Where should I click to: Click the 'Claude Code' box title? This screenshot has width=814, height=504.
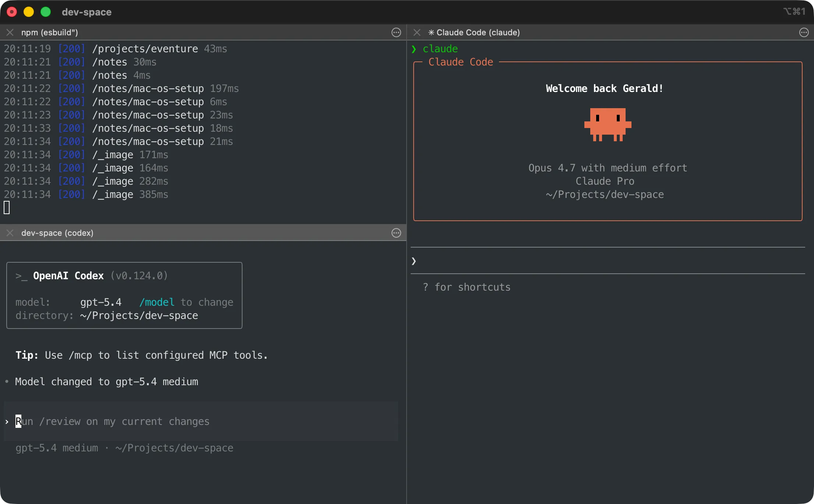click(x=461, y=62)
